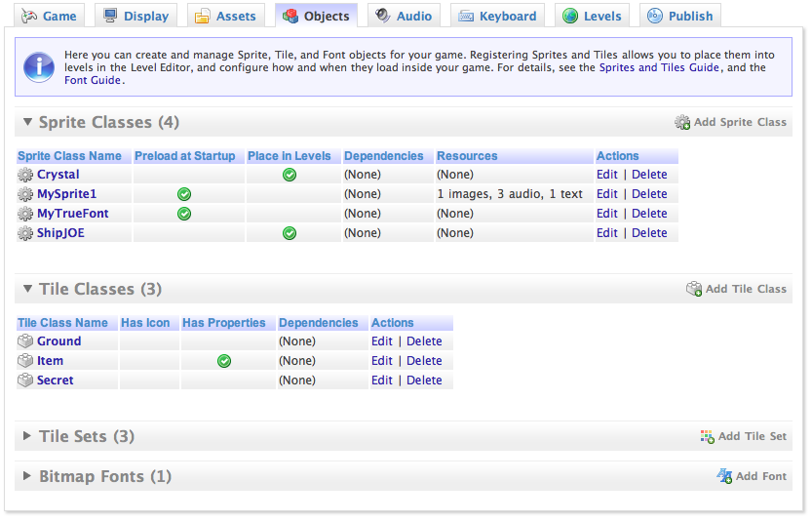Click the gear icon beside Crystal sprite

tap(25, 175)
